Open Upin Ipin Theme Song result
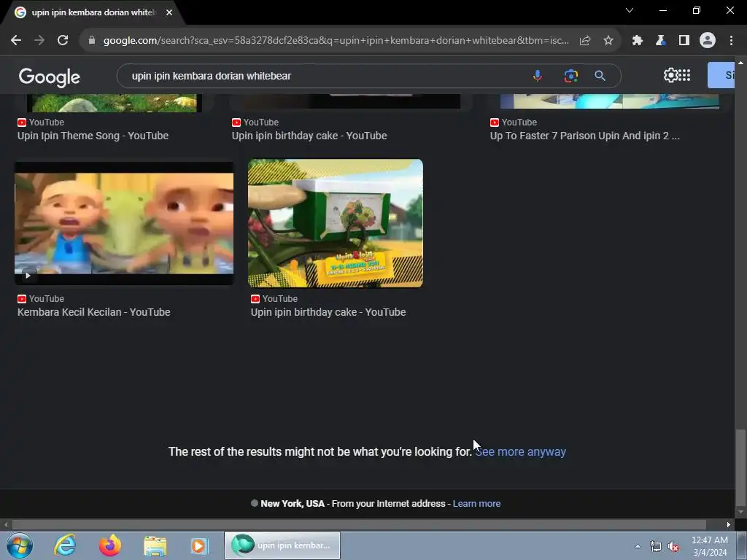Screen dimensions: 747x560 [93, 136]
